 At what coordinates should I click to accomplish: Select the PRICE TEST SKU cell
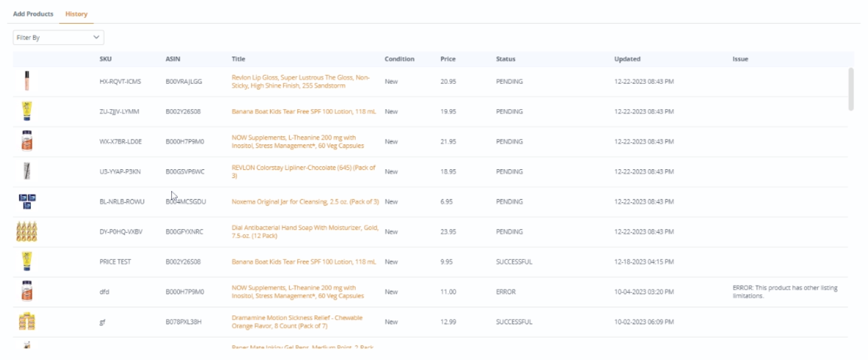pyautogui.click(x=115, y=261)
